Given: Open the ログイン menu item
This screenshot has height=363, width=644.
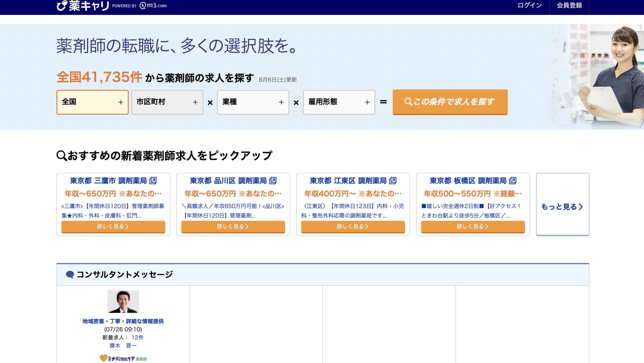Looking at the screenshot, I should pos(530,5).
